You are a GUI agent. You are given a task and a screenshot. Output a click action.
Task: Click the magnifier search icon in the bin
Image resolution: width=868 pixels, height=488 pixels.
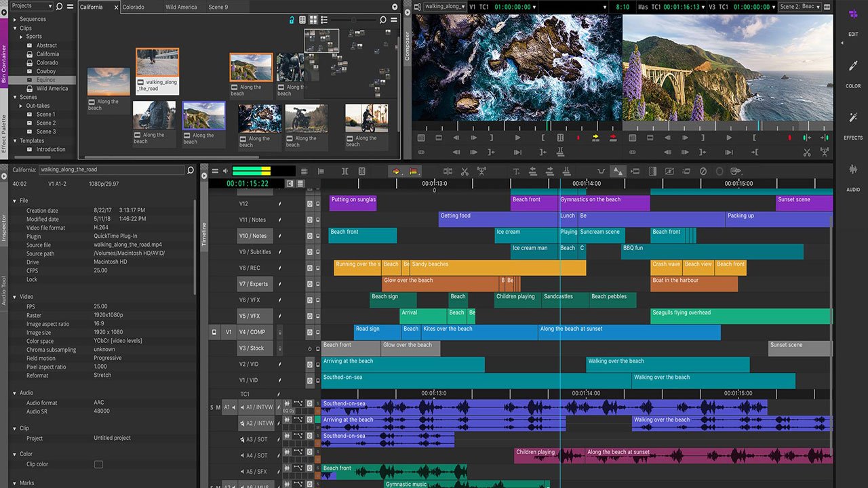click(x=383, y=20)
